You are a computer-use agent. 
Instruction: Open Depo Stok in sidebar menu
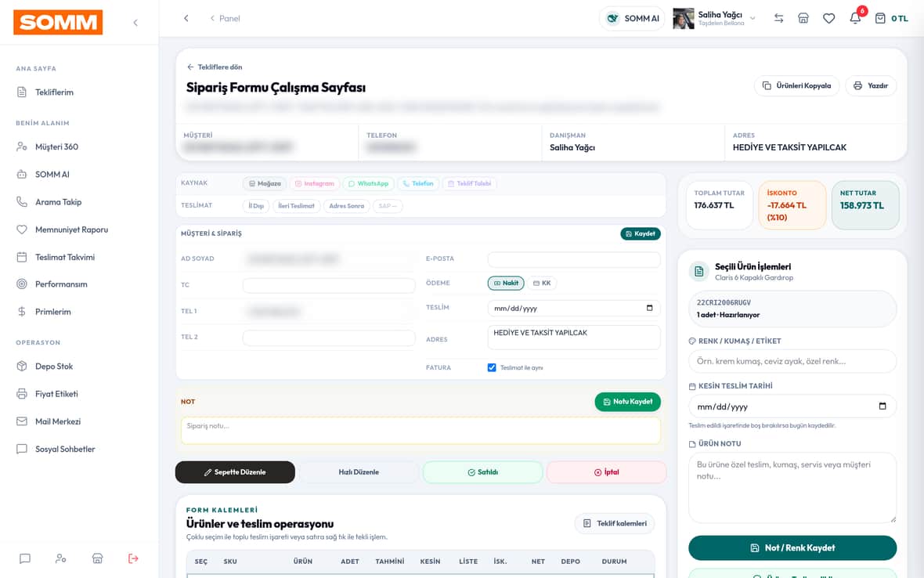pos(53,366)
